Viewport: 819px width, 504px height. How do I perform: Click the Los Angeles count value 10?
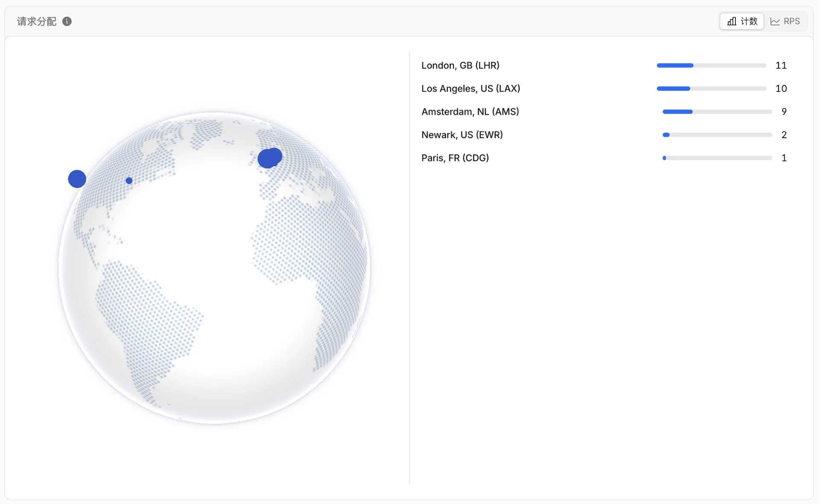pyautogui.click(x=781, y=88)
